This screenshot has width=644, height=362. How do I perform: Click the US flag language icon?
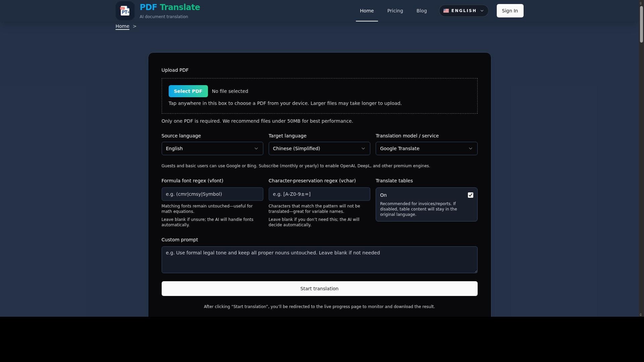[446, 11]
